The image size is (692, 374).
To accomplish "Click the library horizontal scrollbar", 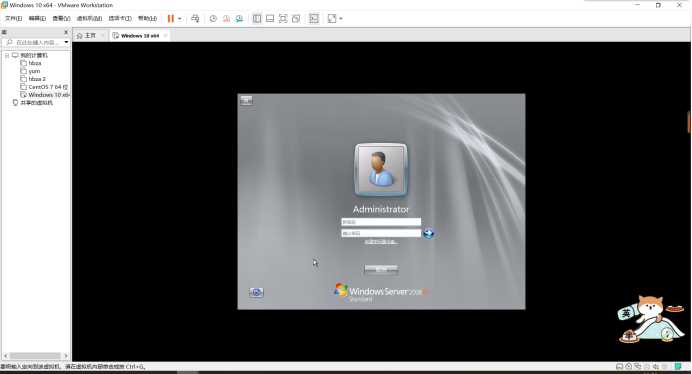I will [x=35, y=356].
